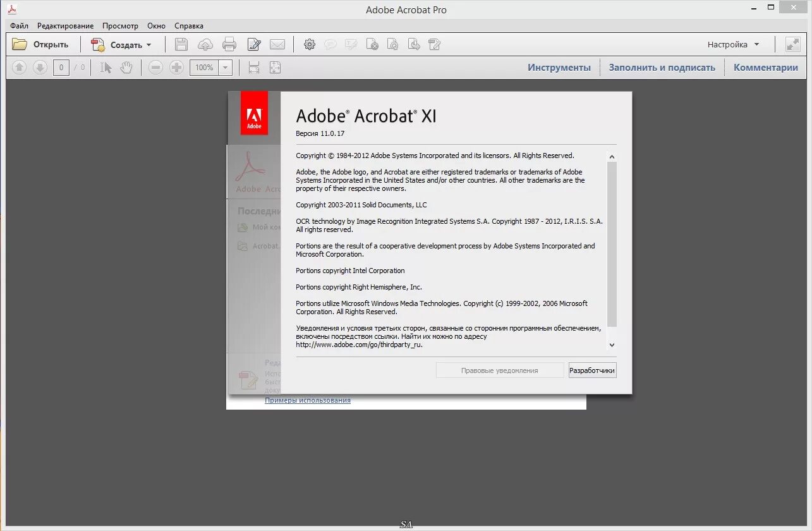Open the Справка menu
Screen dimensions: 812x531
coord(189,26)
